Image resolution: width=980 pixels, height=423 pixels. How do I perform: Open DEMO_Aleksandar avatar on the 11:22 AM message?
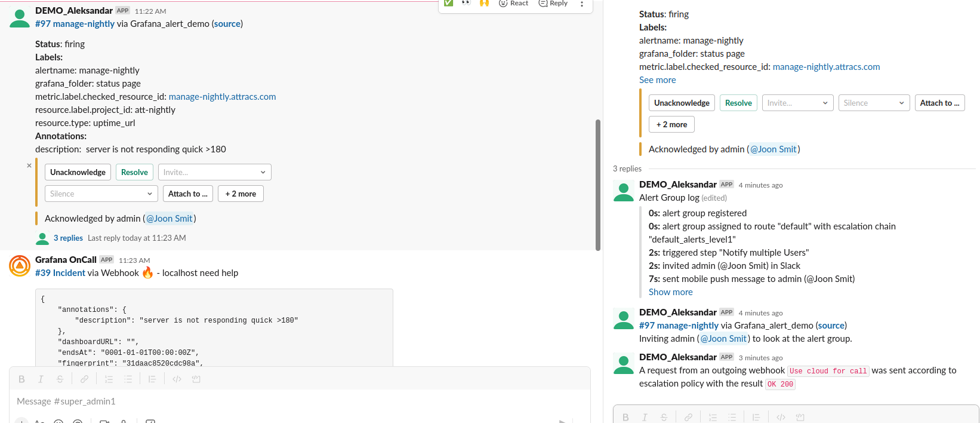pyautogui.click(x=20, y=18)
